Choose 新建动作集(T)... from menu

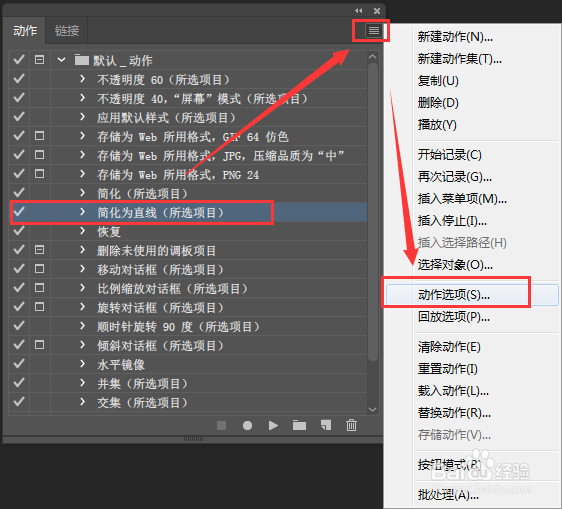tap(459, 59)
